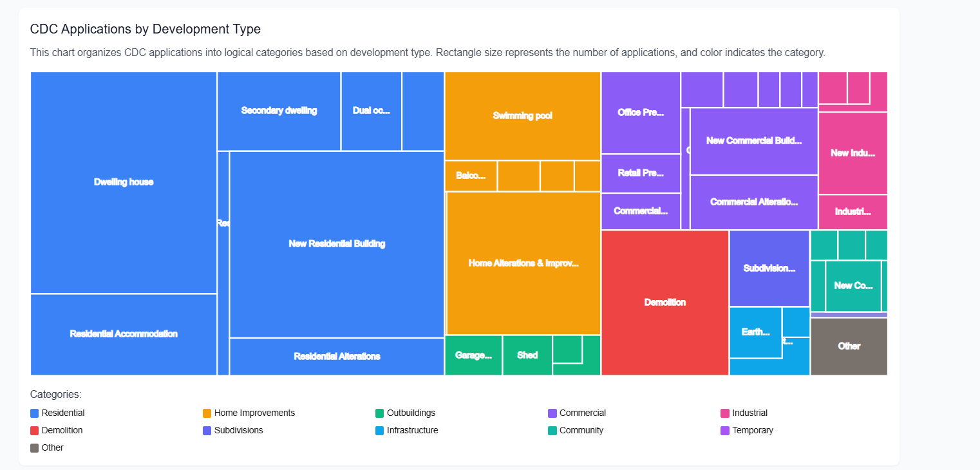Select the Secondary dwelling rectangle
Image resolution: width=980 pixels, height=470 pixels.
[278, 111]
